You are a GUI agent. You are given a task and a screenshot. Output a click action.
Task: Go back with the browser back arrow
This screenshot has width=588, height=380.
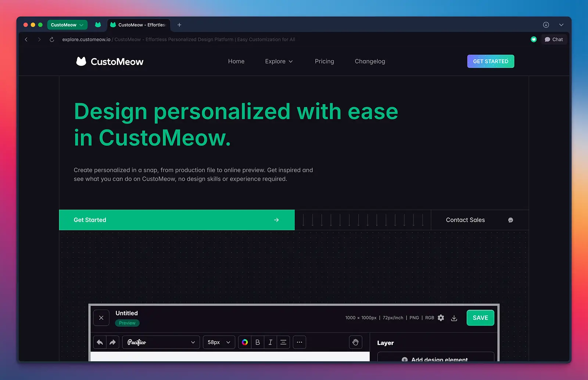click(26, 39)
